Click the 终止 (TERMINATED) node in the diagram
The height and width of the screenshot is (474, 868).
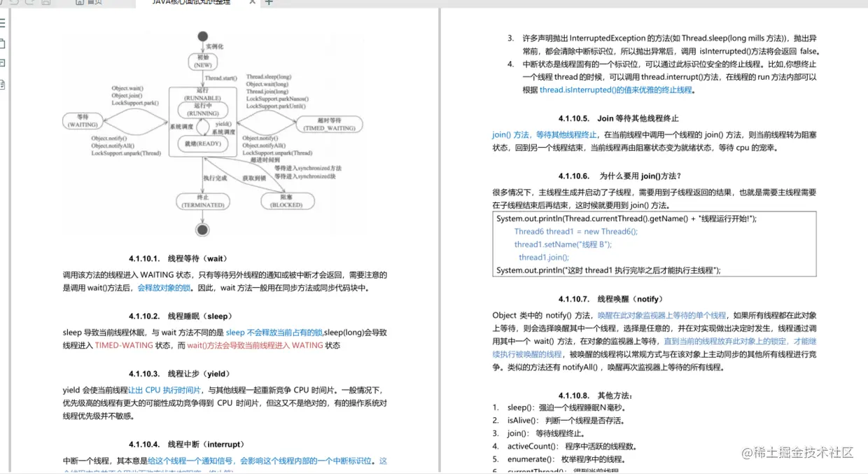202,202
